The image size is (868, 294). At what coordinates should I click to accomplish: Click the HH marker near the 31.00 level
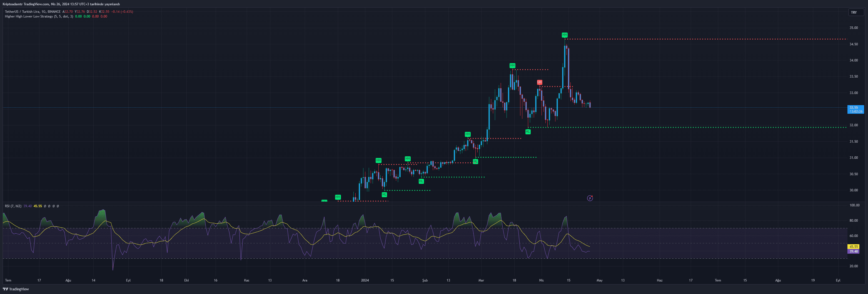(x=407, y=158)
